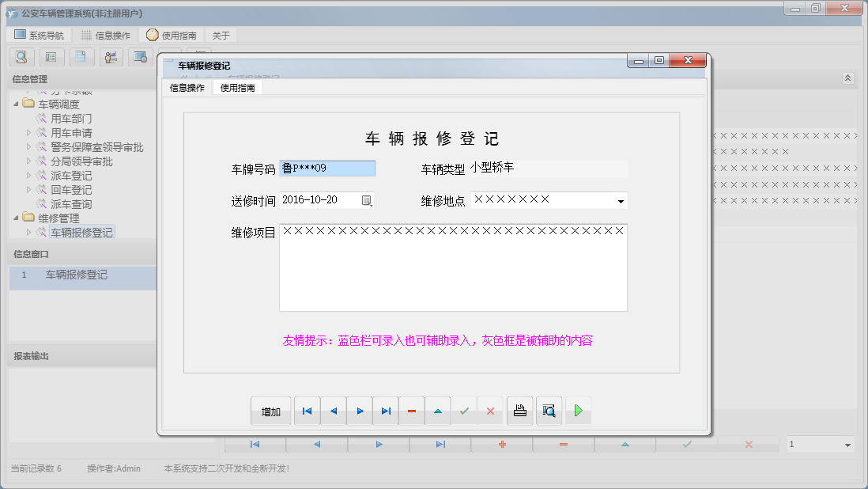Click the person icon in the main toolbar
Viewport: 868px width, 489px height.
[111, 57]
